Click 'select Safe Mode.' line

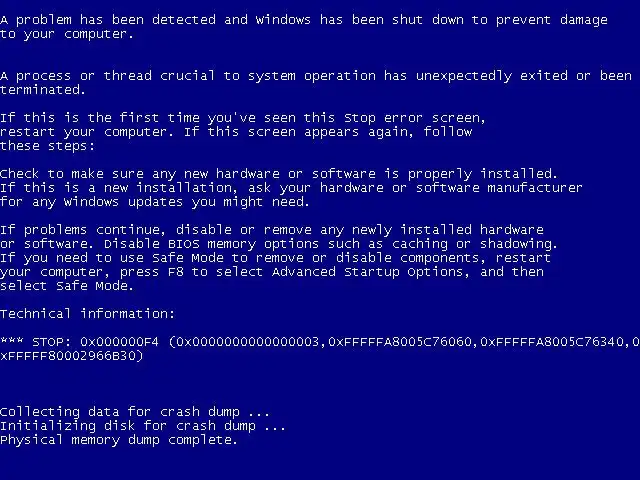coord(67,285)
